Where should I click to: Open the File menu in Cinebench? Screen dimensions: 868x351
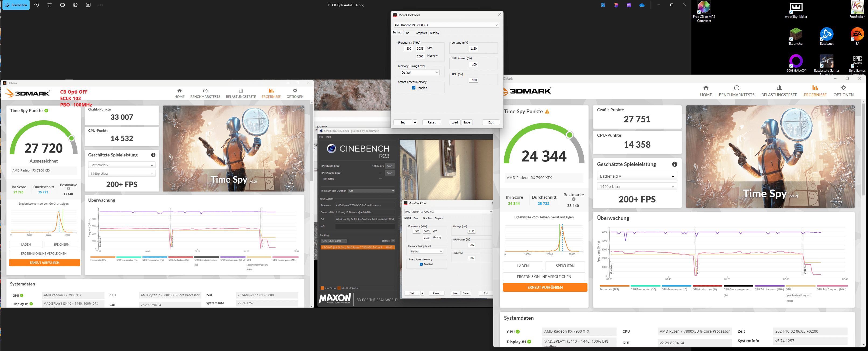(x=321, y=137)
